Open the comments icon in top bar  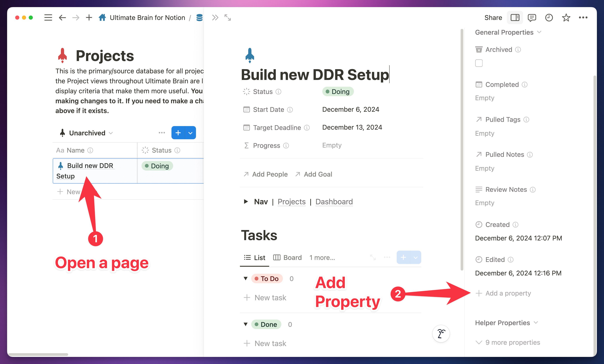tap(532, 18)
